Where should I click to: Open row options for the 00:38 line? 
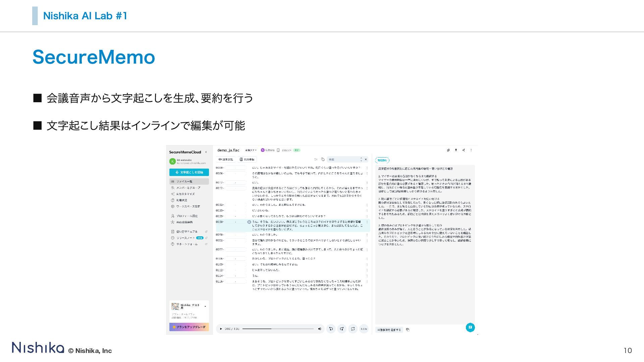367,222
